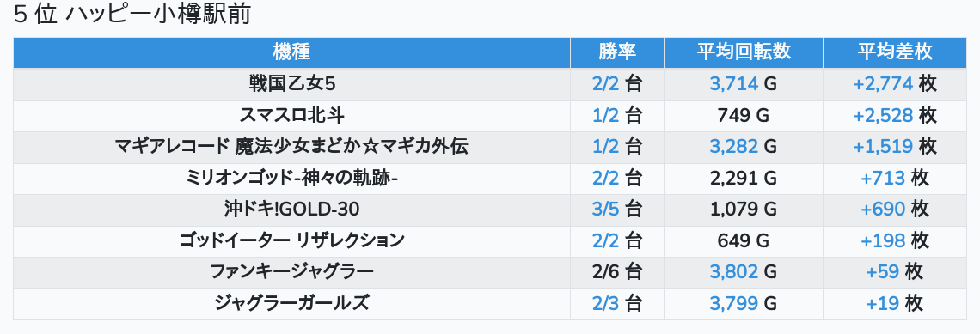The image size is (980, 334).
Task: Click the 3,802 G value for ファンキージャグラー
Action: 743,271
